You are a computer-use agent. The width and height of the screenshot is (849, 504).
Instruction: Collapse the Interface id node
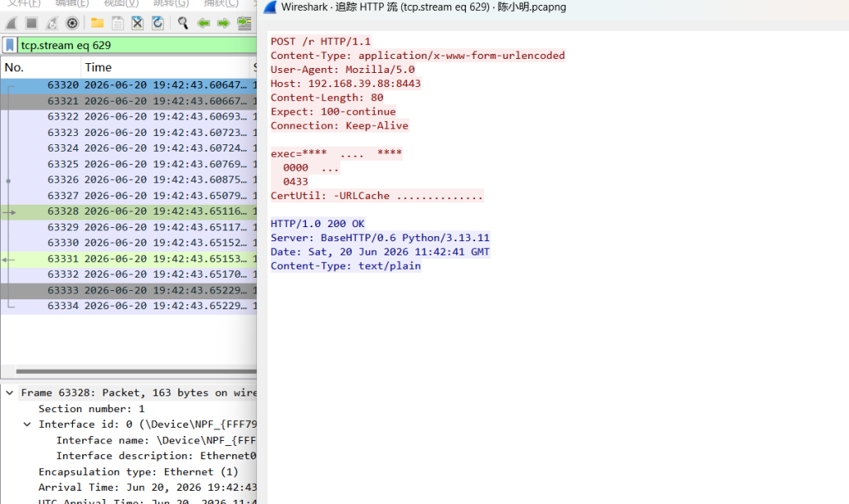[27, 424]
